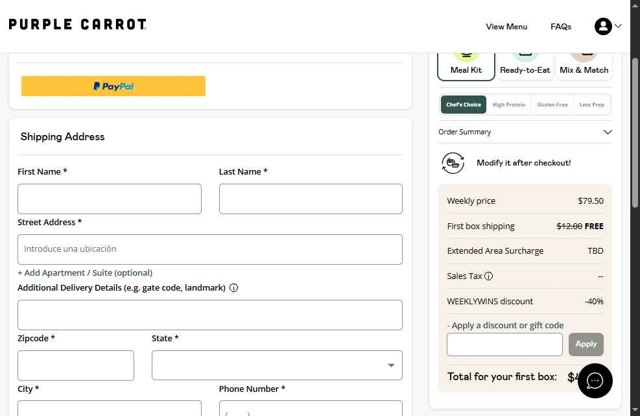
Task: Click the 'Weekly price' amount $79.50
Action: (x=591, y=201)
